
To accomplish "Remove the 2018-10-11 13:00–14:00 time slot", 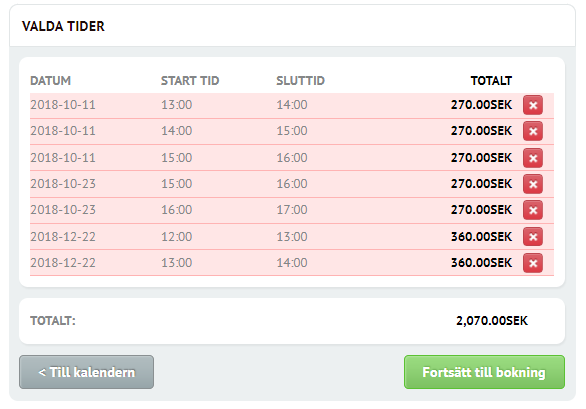I will 533,105.
